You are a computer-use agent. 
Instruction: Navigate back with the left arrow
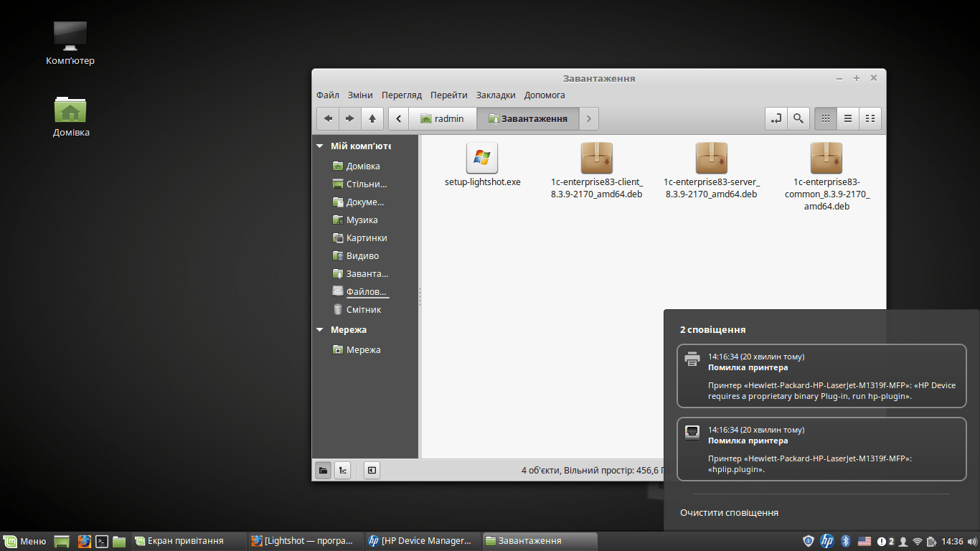pos(328,118)
